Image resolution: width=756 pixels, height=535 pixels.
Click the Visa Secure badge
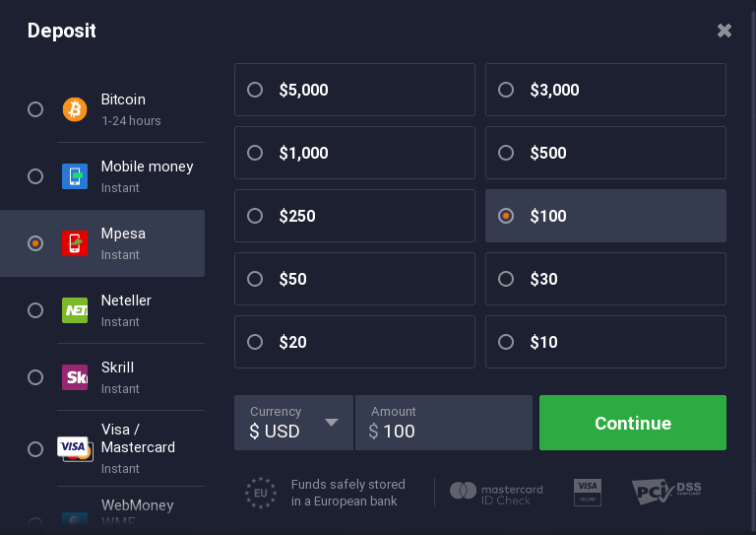[x=587, y=491]
